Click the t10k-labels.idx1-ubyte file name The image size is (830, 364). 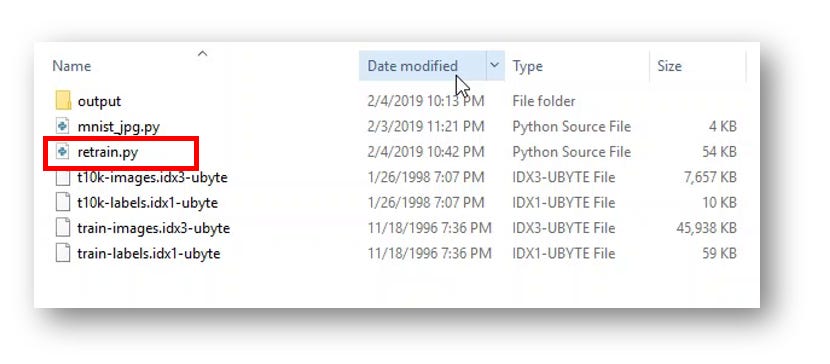click(x=148, y=203)
